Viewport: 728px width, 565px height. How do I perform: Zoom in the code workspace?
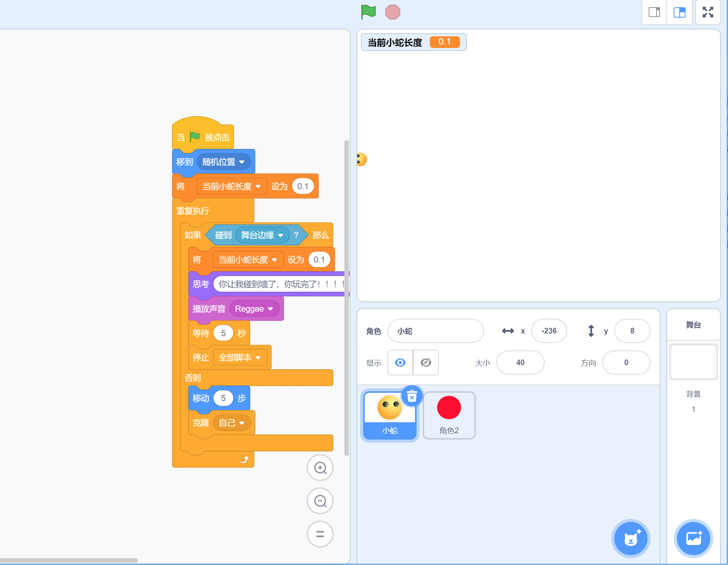tap(320, 468)
